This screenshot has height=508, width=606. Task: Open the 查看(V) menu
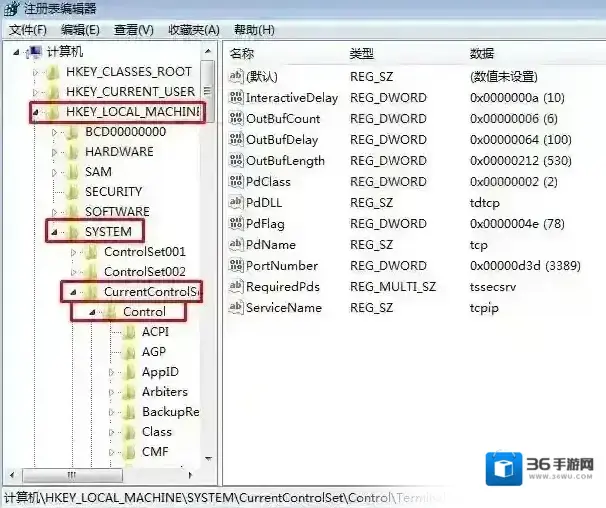(x=134, y=30)
